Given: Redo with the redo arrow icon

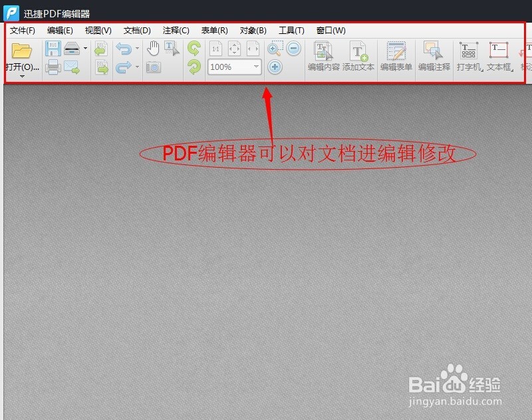Looking at the screenshot, I should pyautogui.click(x=123, y=66).
